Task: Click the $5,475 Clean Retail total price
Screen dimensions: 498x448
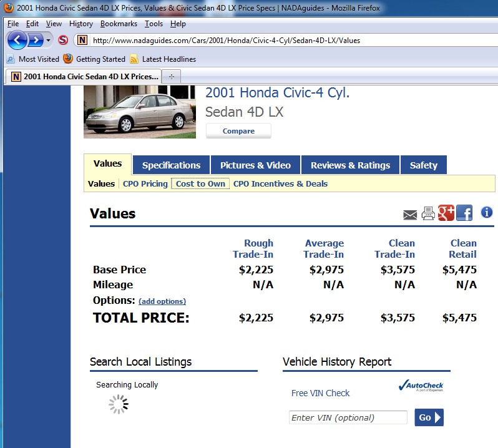Action: [x=459, y=318]
